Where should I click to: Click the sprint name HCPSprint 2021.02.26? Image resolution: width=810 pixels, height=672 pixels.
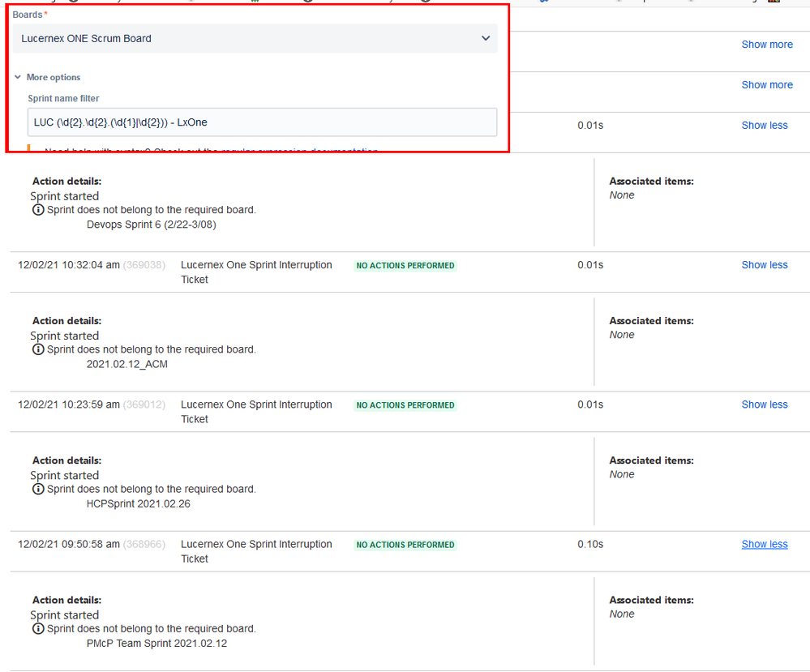[x=139, y=503]
